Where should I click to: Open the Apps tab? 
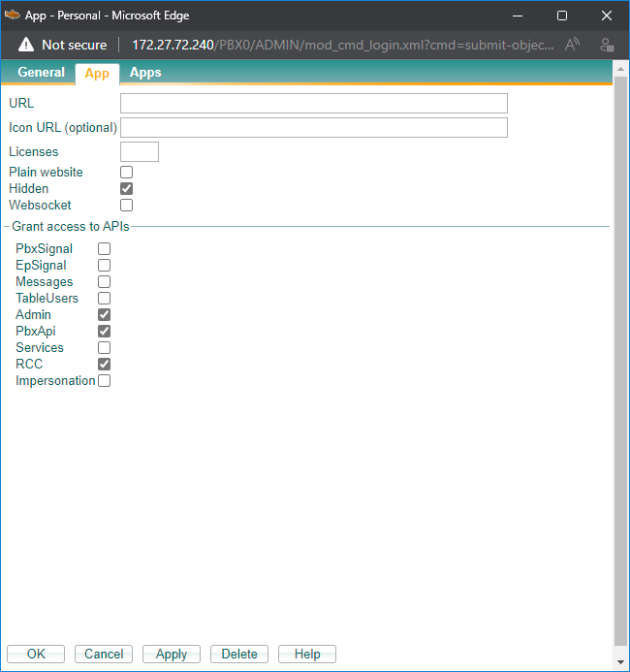(x=145, y=73)
